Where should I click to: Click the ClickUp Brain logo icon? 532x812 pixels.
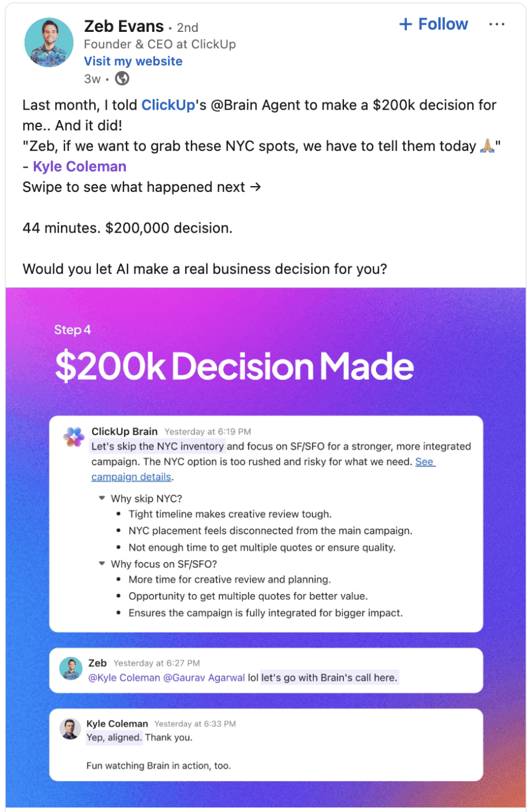(74, 437)
